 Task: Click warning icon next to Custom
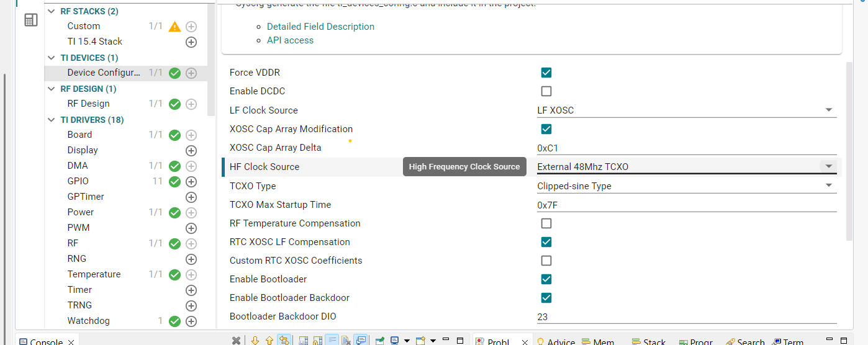click(x=175, y=27)
